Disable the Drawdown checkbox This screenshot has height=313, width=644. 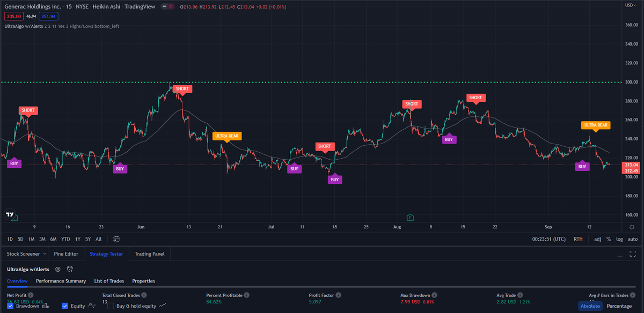10,305
